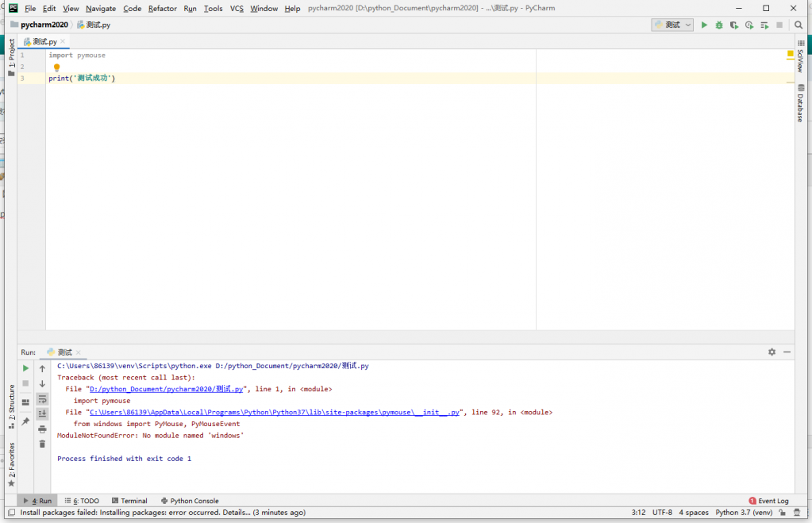Open the Event Log
The height and width of the screenshot is (523, 812).
pos(768,501)
